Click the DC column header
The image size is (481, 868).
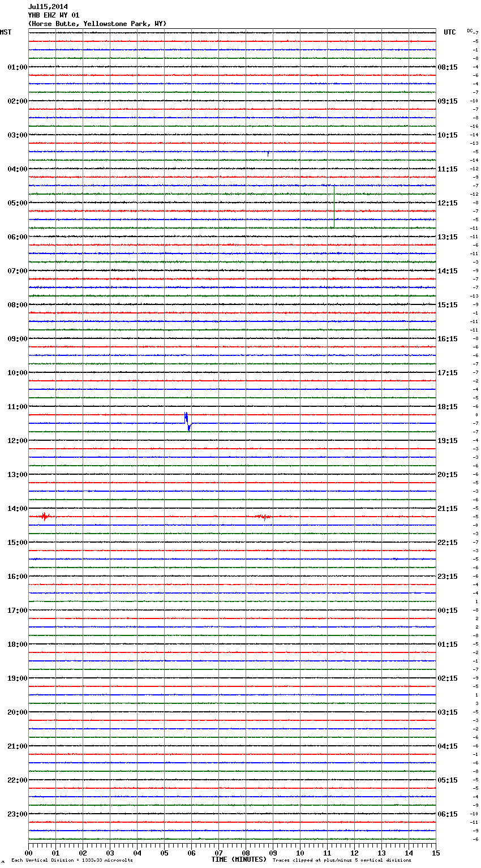click(x=470, y=31)
